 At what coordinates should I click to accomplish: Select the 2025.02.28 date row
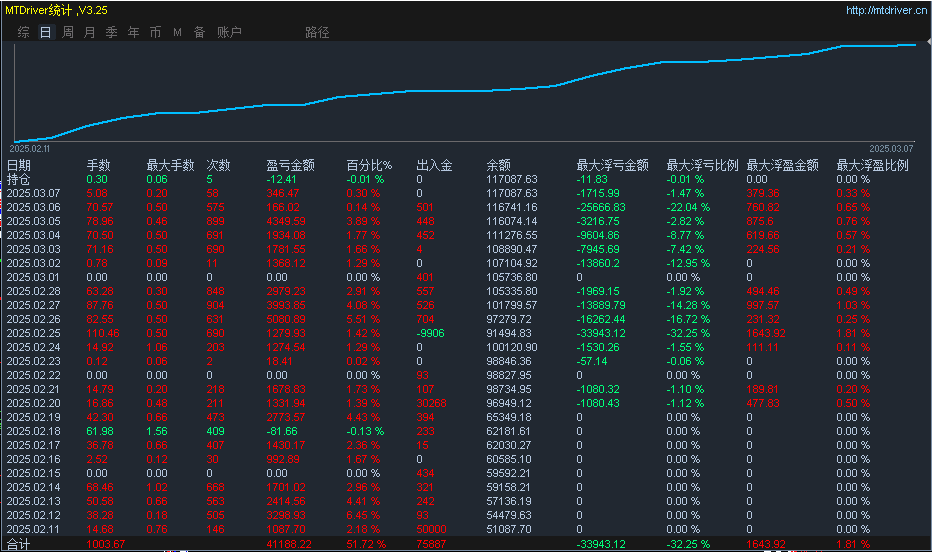33,291
